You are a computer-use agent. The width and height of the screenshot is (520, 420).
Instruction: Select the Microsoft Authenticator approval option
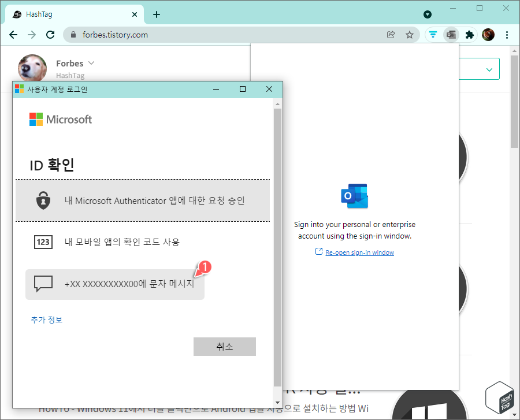(x=143, y=199)
